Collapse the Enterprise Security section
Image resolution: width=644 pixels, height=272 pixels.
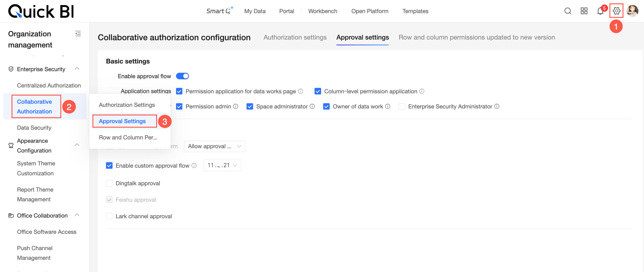tap(77, 69)
